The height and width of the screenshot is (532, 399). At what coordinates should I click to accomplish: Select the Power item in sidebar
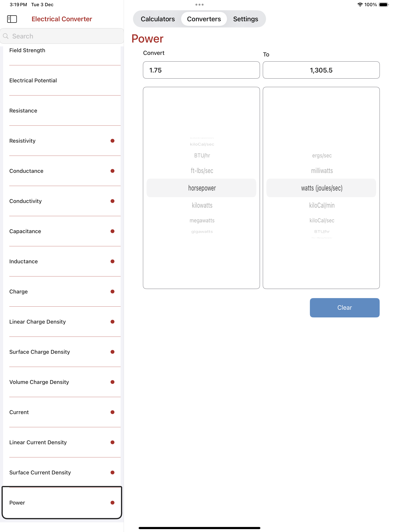click(62, 503)
